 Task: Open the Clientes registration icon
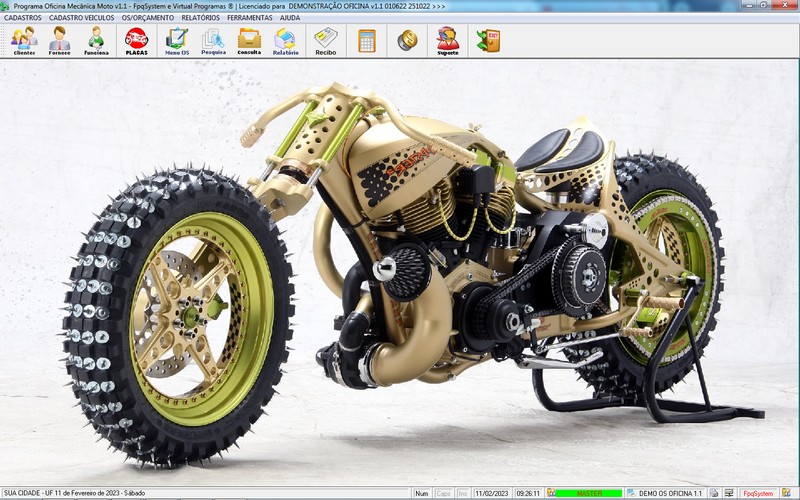pyautogui.click(x=24, y=41)
